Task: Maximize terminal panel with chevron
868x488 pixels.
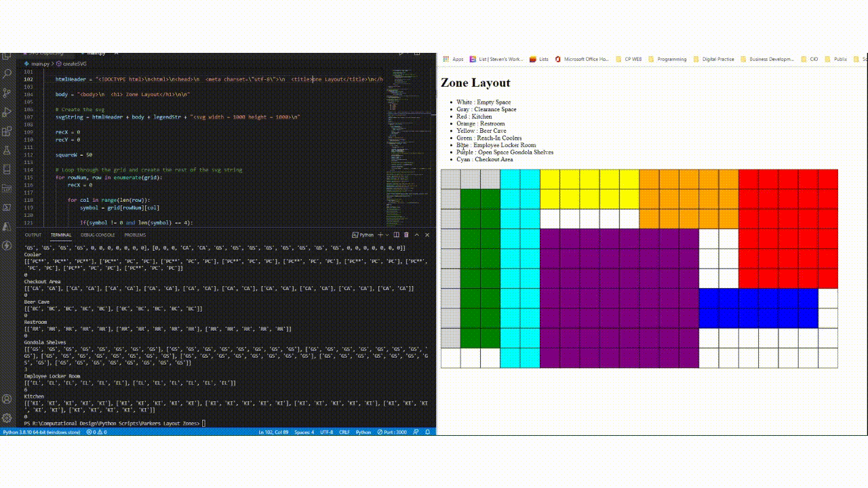Action: [417, 235]
